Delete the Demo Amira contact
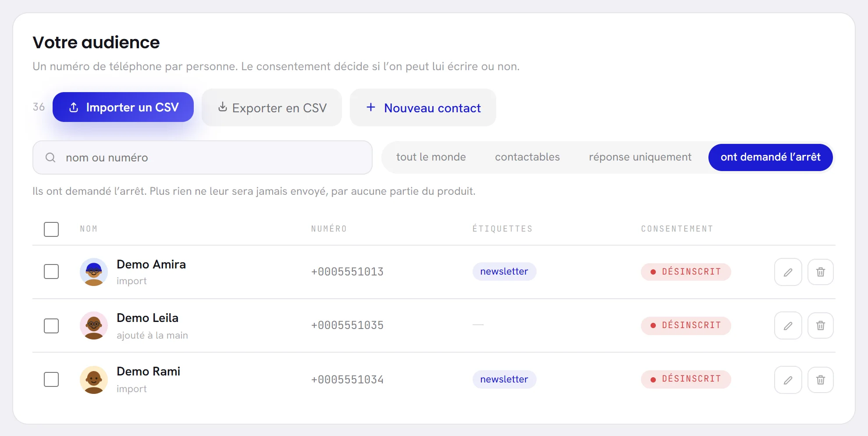868x436 pixels. [x=820, y=272]
